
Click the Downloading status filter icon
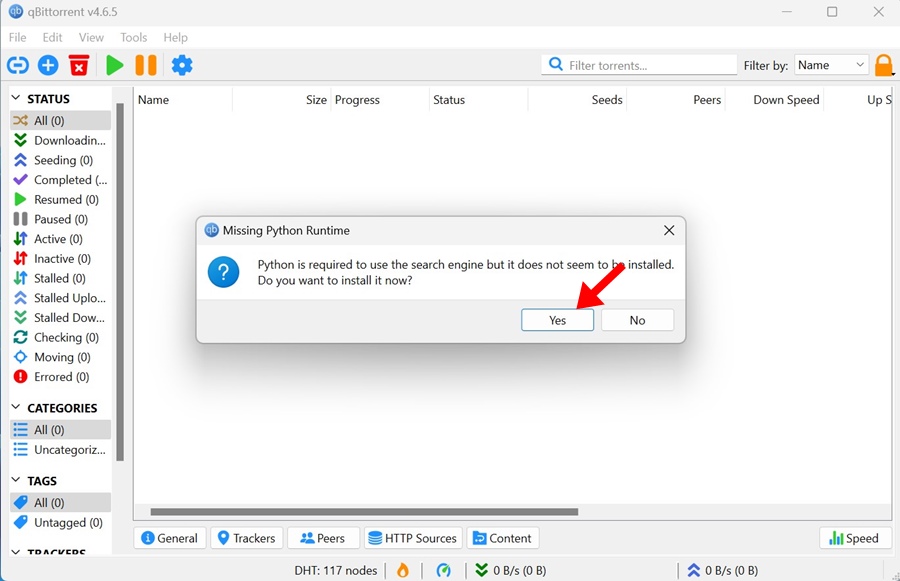[21, 140]
